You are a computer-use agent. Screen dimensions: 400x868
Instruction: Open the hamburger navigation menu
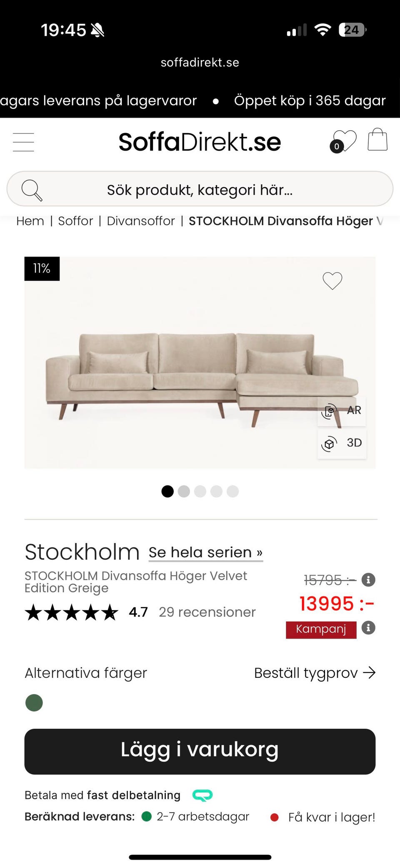click(x=23, y=142)
